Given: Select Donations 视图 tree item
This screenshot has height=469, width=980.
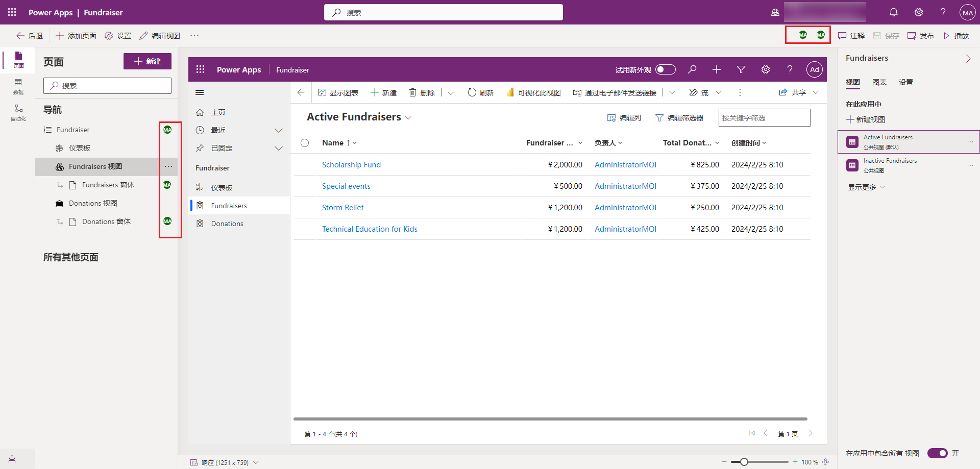Looking at the screenshot, I should pos(93,203).
